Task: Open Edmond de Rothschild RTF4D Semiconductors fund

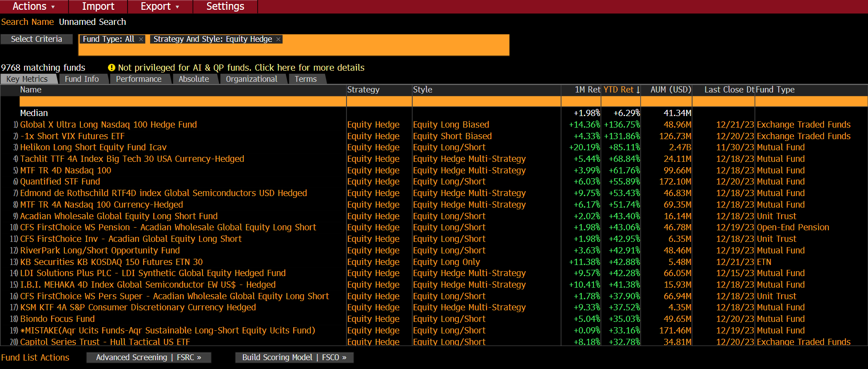Action: 163,193
